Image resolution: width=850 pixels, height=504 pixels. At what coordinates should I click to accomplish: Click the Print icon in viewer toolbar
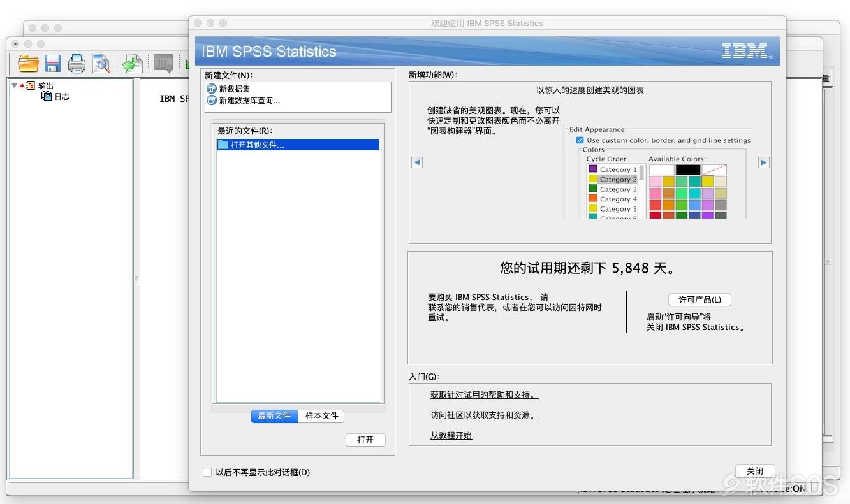click(77, 63)
